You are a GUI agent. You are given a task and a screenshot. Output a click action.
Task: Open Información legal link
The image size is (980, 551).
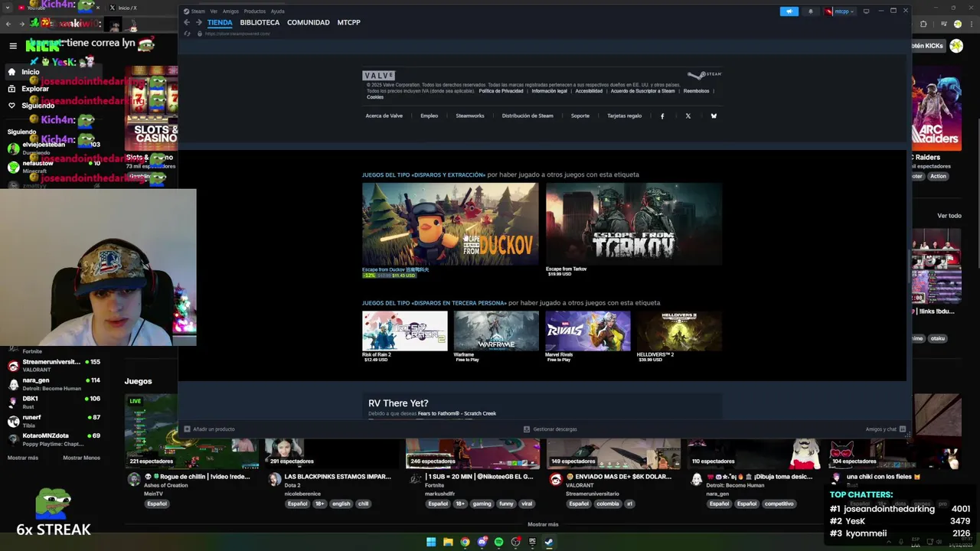549,91
